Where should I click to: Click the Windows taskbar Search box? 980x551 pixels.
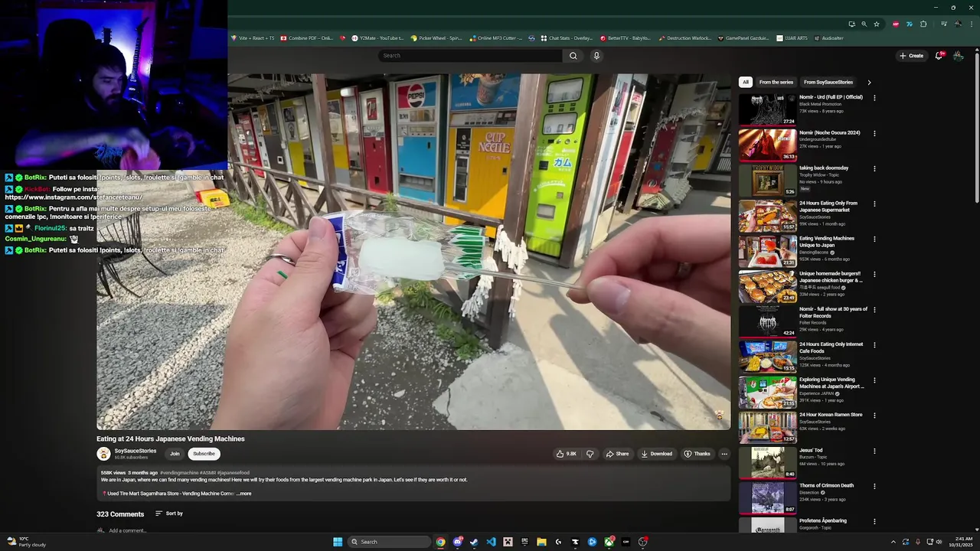(x=389, y=542)
